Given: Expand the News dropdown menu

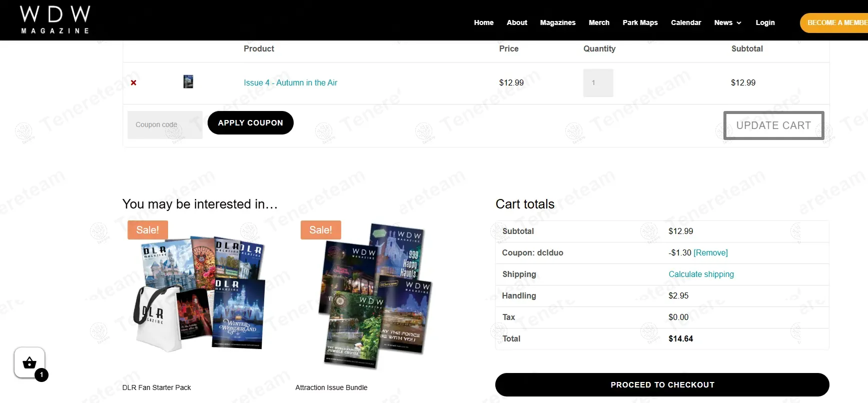Looking at the screenshot, I should (727, 22).
